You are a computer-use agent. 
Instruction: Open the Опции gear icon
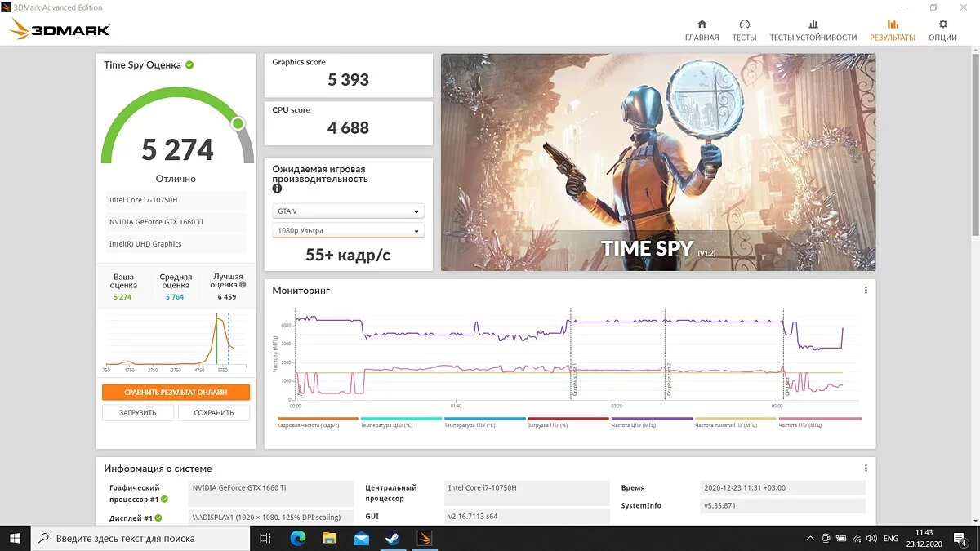tap(943, 24)
